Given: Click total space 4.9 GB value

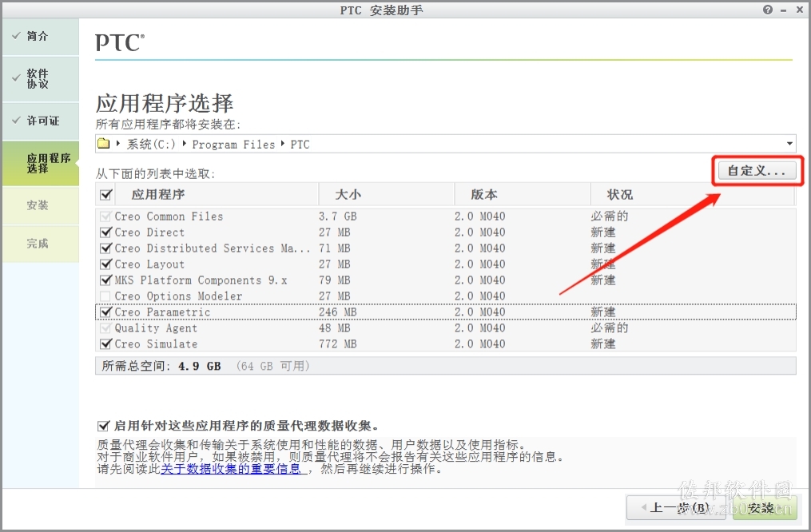Looking at the screenshot, I should pyautogui.click(x=200, y=366).
